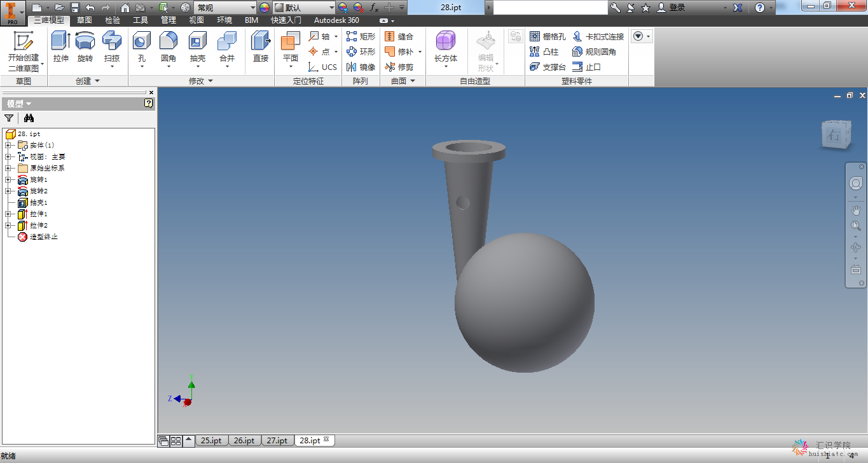Select the Rule Fillet (规则圆角) tool
868x463 pixels.
(x=594, y=52)
